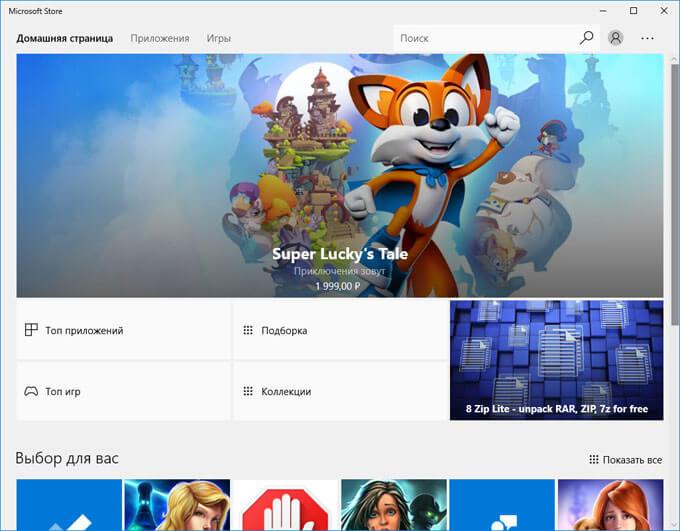Click the Подборка dots icon
This screenshot has width=680, height=531.
(x=248, y=330)
